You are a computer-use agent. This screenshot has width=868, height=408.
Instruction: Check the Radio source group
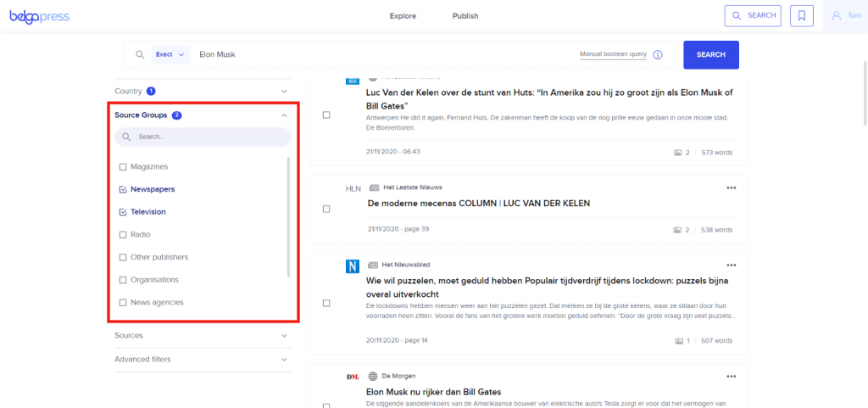tap(123, 235)
